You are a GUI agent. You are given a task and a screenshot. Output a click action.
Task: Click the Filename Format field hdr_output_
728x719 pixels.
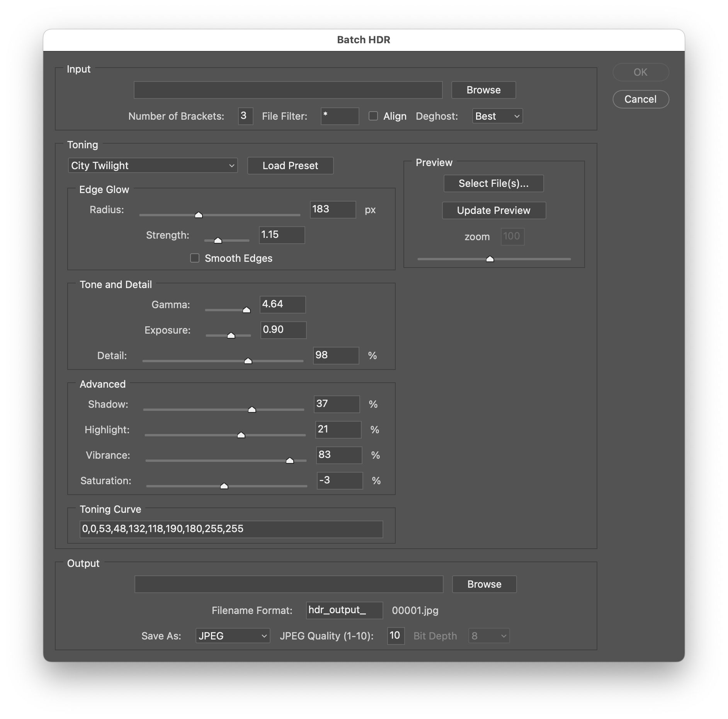point(345,610)
